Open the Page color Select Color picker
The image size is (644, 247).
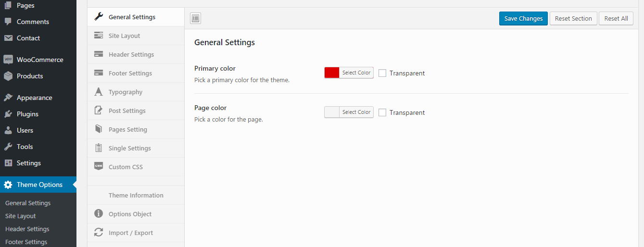(x=356, y=112)
